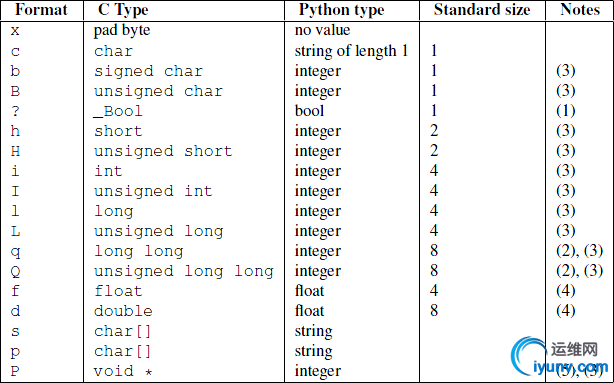Click the '_Bool' C type entry

click(x=118, y=111)
